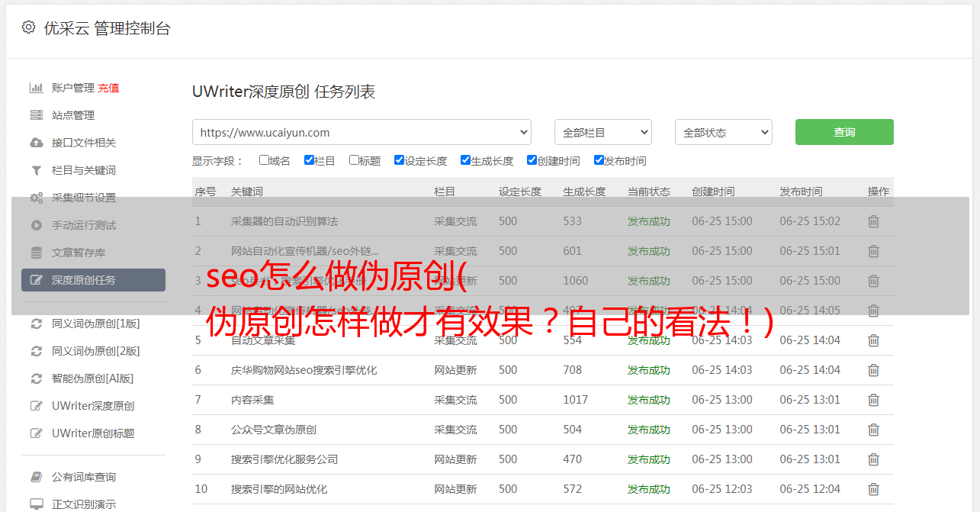
Task: Uncheck the 栏目 field checkbox
Action: pos(309,160)
